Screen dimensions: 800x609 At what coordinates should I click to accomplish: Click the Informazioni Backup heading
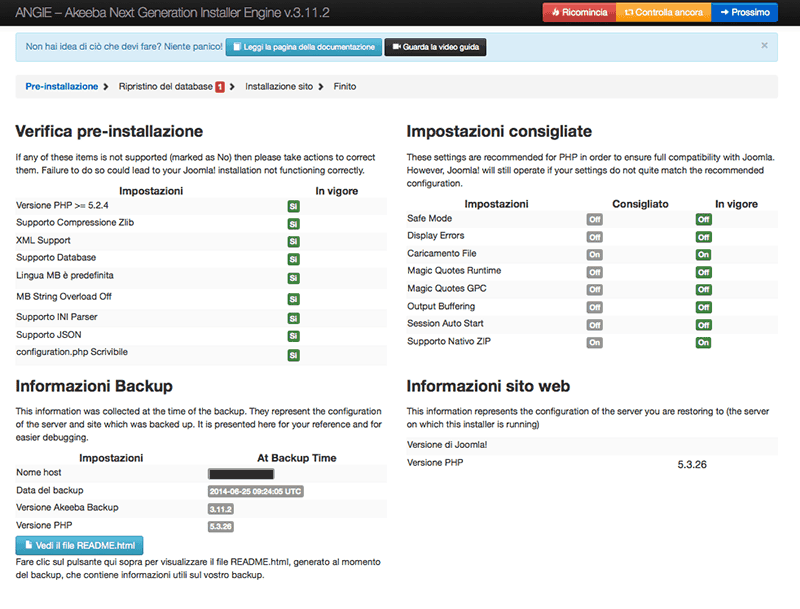coord(94,386)
